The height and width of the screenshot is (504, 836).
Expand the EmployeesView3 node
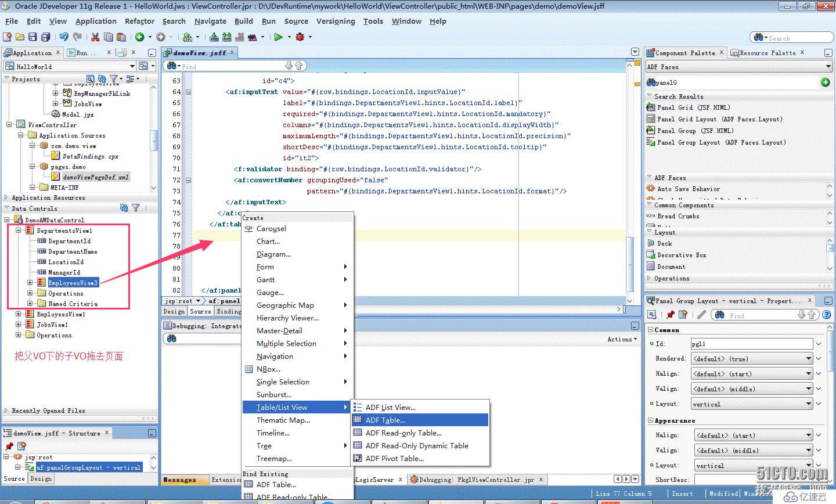(30, 283)
